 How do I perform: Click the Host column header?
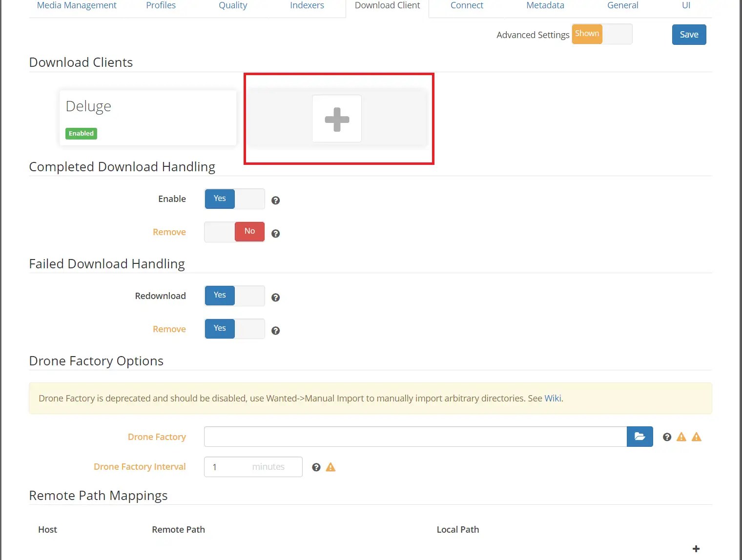point(48,530)
